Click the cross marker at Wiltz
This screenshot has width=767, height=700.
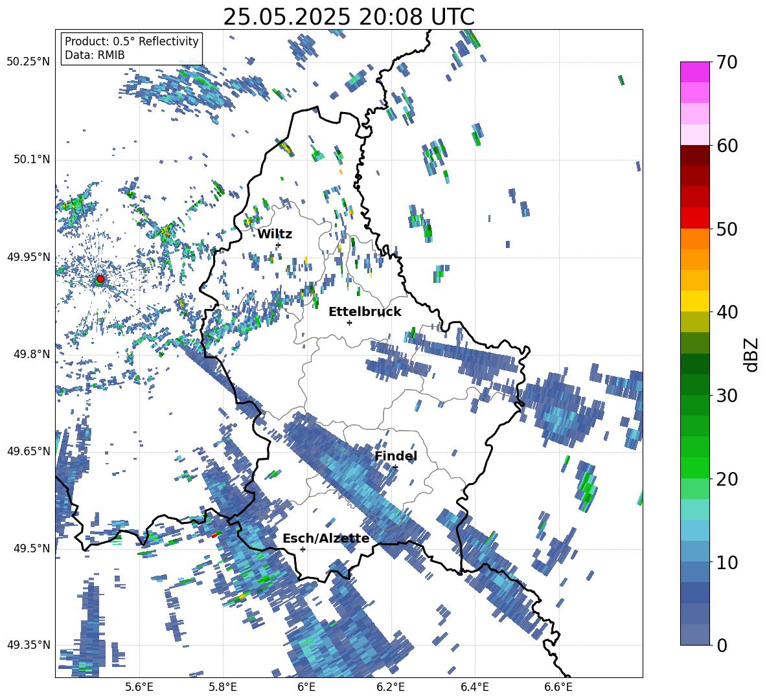point(279,245)
